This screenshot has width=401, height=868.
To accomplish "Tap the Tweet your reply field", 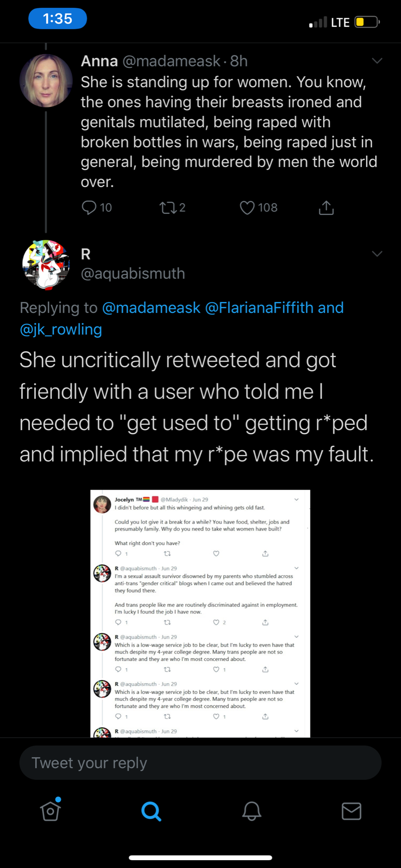I will click(x=200, y=763).
